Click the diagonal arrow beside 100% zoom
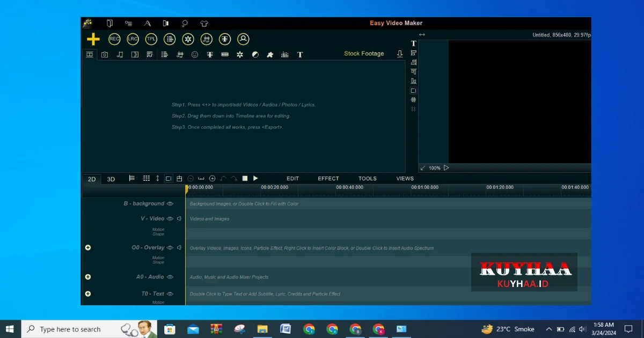 [422, 168]
